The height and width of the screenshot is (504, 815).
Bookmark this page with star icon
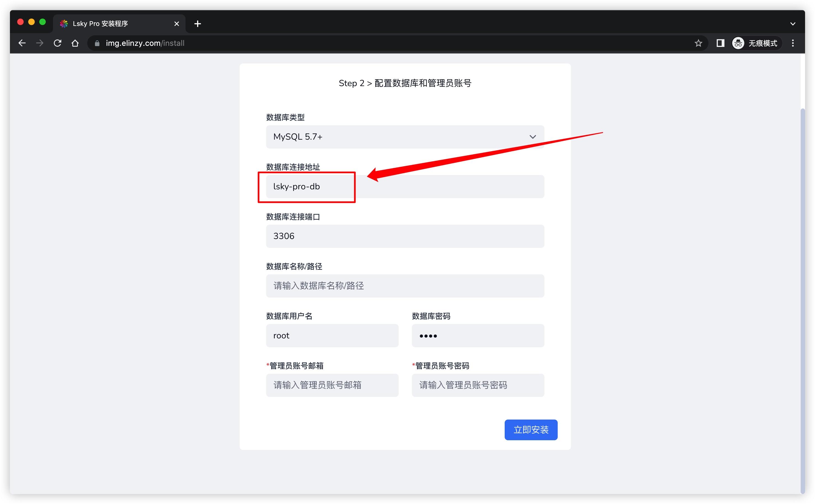pyautogui.click(x=698, y=43)
